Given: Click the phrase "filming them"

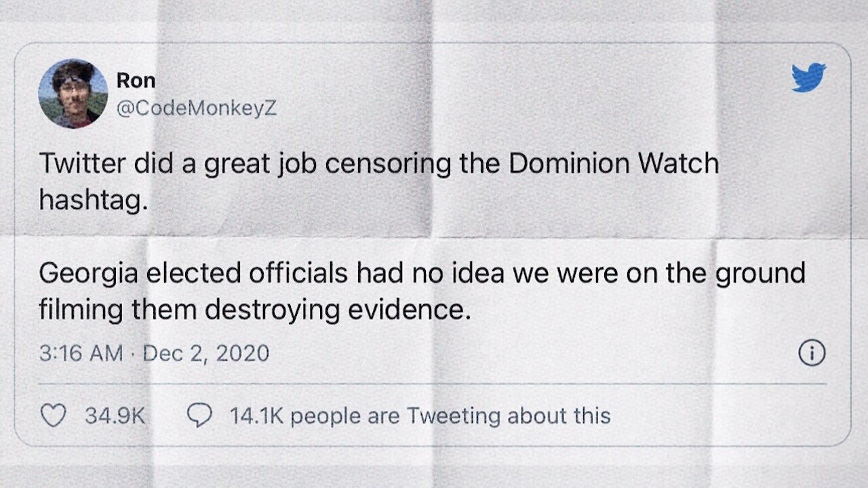Looking at the screenshot, I should (117, 310).
